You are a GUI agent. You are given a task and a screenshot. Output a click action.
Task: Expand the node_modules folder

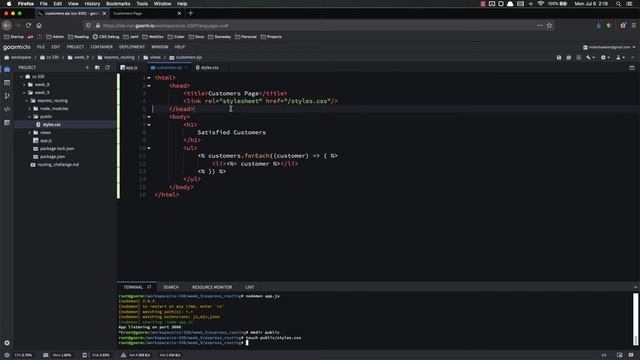click(30, 109)
